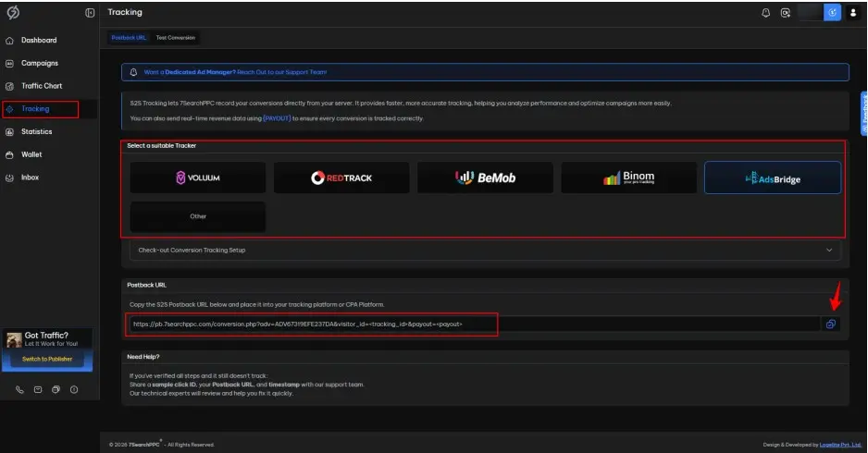Click the Campaigns ad icon
Image resolution: width=868 pixels, height=453 pixels.
tap(9, 64)
